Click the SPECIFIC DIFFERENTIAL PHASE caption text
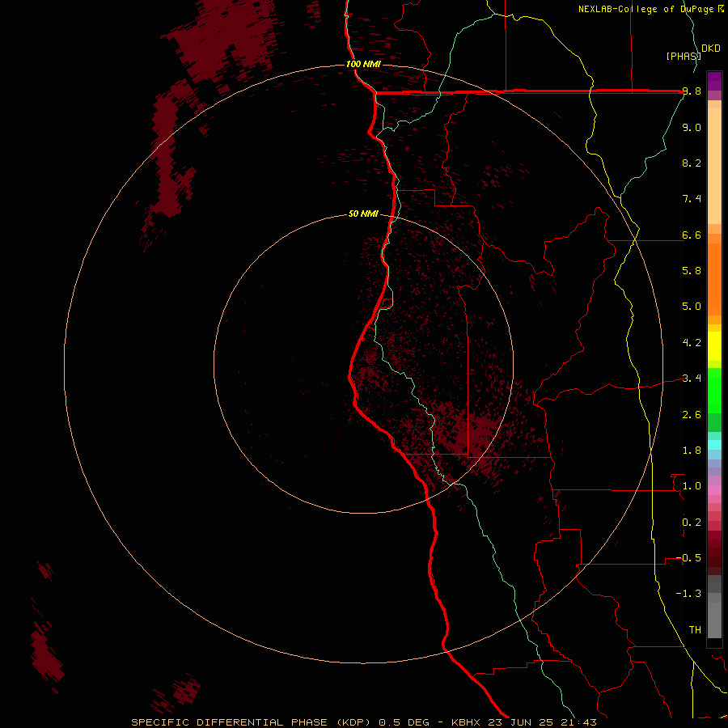Viewport: 728px width, 728px height. click(x=231, y=722)
